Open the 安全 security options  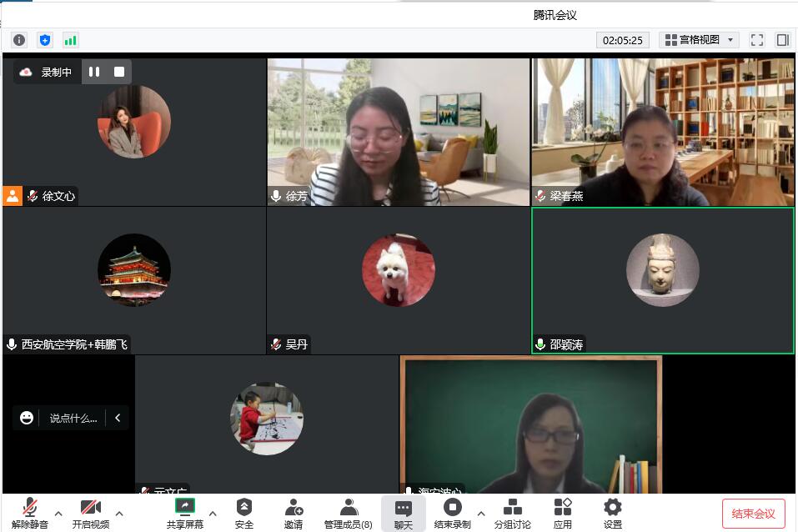(243, 512)
